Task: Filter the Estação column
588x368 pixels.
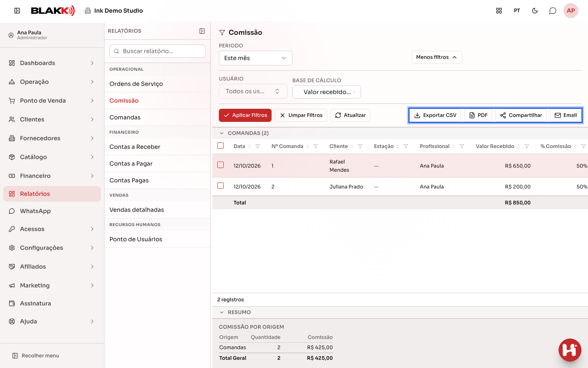Action: tap(406, 146)
